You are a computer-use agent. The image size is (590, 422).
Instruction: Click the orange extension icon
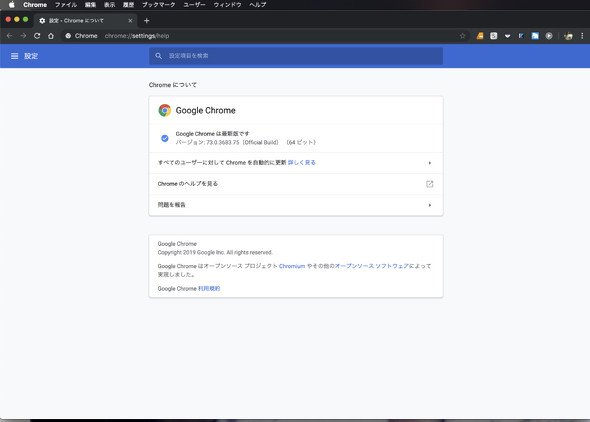coord(480,36)
